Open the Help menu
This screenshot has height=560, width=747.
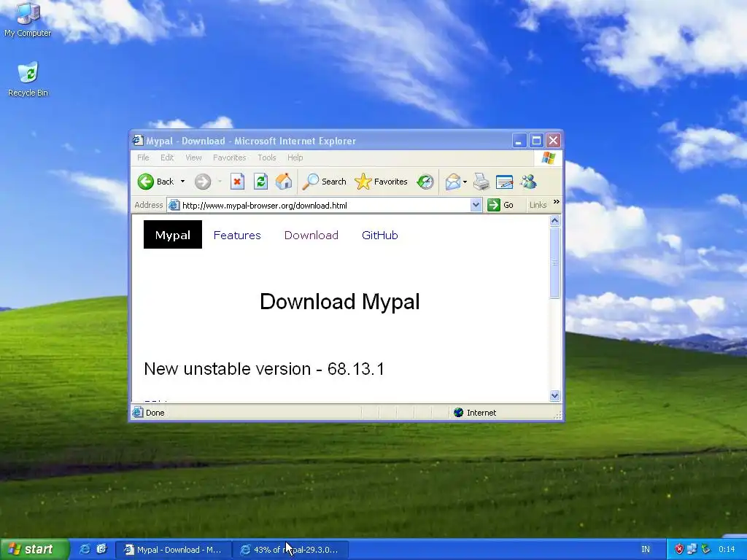pyautogui.click(x=295, y=157)
